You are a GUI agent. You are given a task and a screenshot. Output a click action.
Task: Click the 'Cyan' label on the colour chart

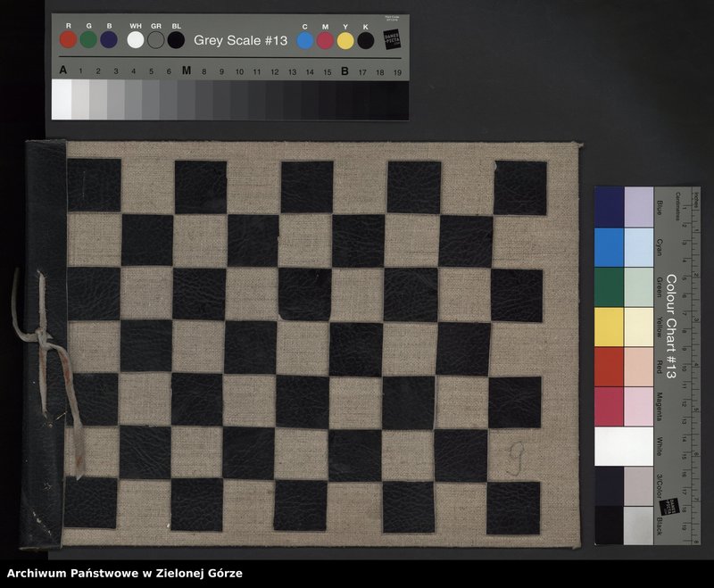659,247
